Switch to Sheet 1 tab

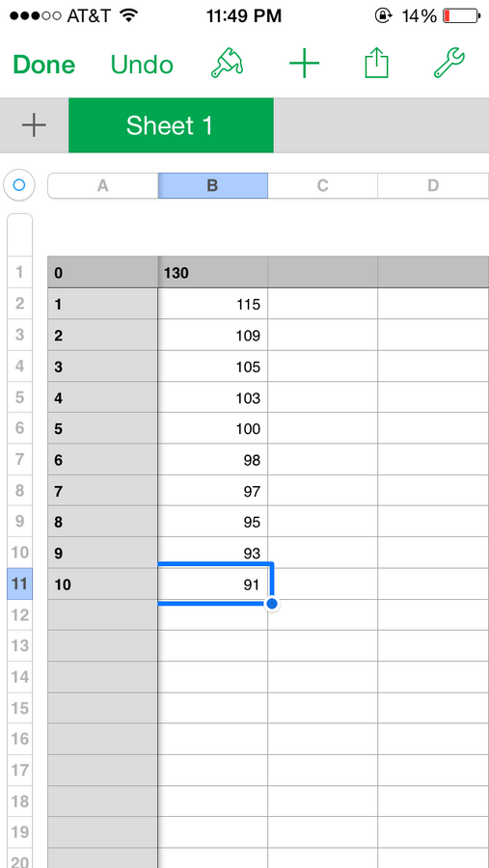point(171,125)
